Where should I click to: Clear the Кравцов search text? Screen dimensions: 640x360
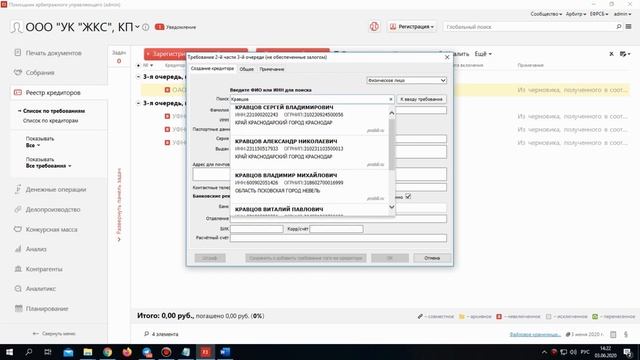point(390,99)
